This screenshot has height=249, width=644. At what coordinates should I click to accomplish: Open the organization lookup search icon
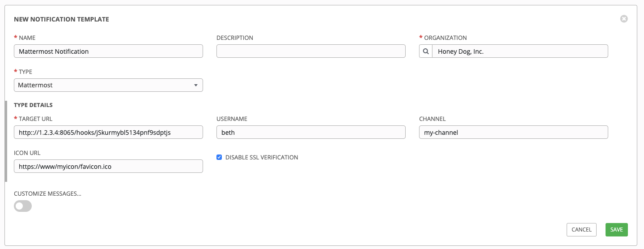tap(426, 52)
